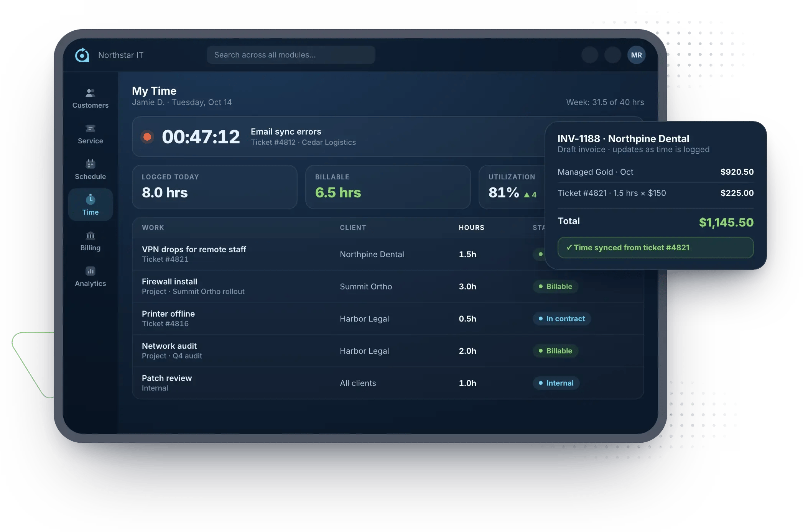
Task: Click the 1.5h hours for VPN drops
Action: point(467,255)
